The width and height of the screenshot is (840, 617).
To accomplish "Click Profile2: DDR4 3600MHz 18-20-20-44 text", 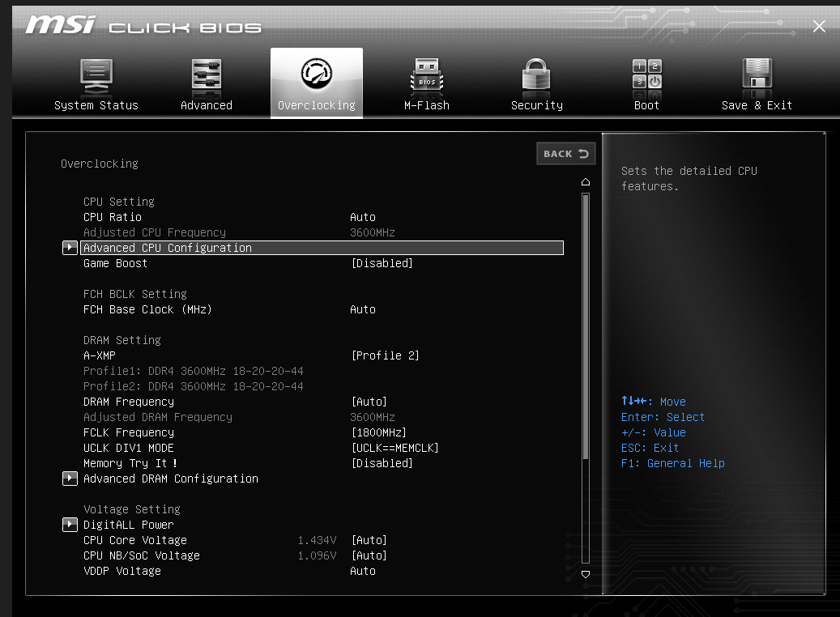I will point(194,386).
